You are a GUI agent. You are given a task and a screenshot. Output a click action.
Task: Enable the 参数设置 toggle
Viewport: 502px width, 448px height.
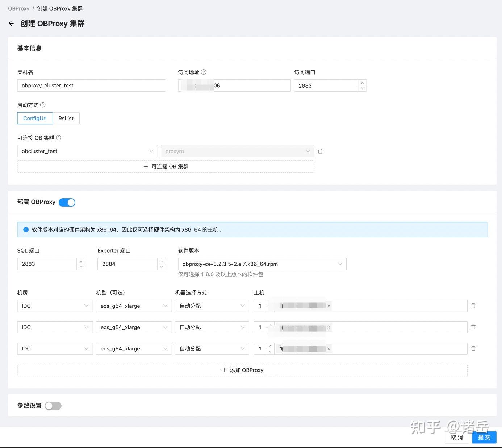pos(53,406)
